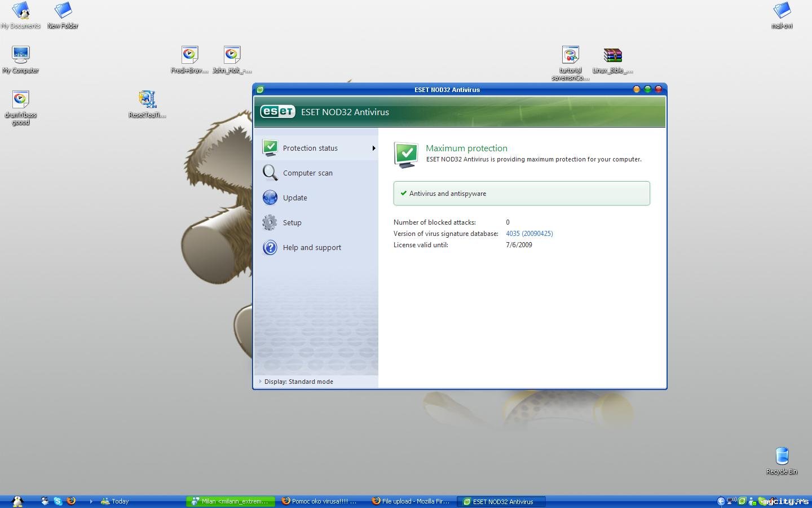Viewport: 812px width, 508px height.
Task: Click the ESET logo in the header
Action: coord(277,112)
